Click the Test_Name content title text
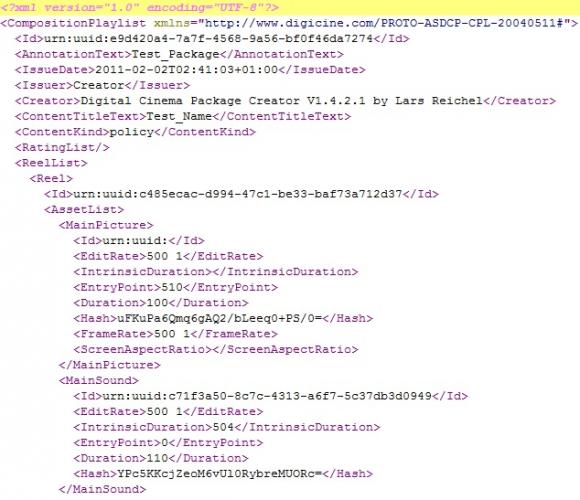580x500 pixels. click(179, 116)
